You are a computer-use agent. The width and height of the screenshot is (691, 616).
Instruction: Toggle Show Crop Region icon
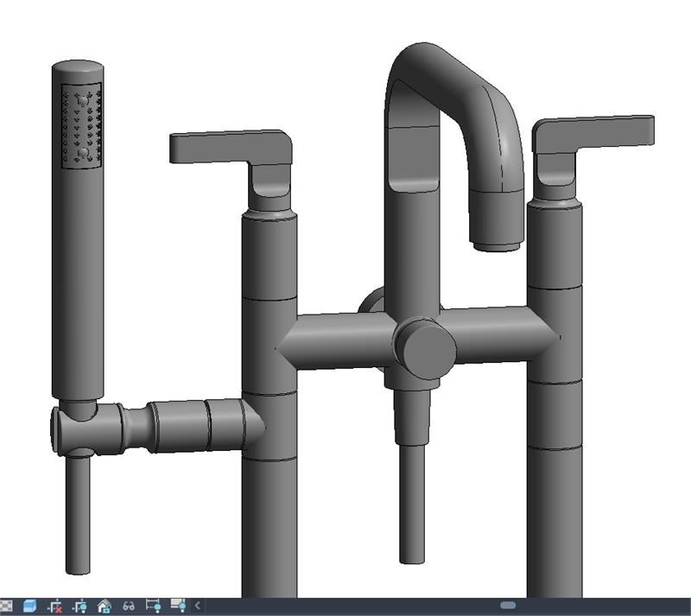[x=80, y=606]
